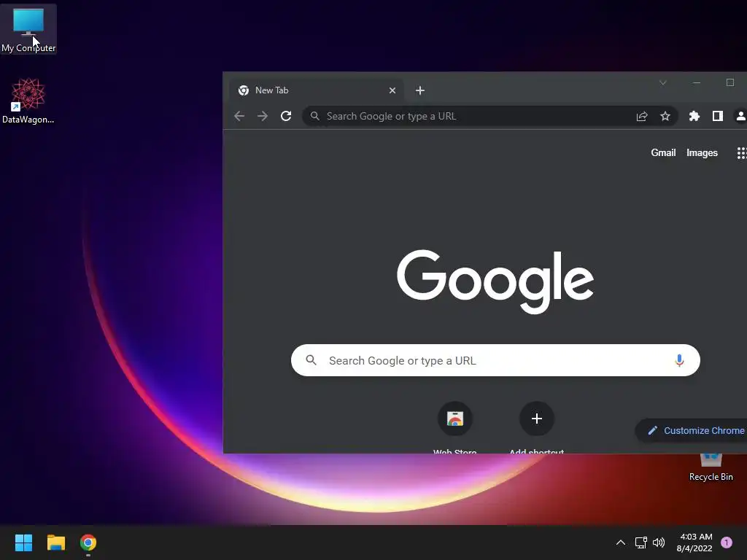This screenshot has height=560, width=747.
Task: Open Chrome Extensions puzzle icon
Action: (694, 116)
